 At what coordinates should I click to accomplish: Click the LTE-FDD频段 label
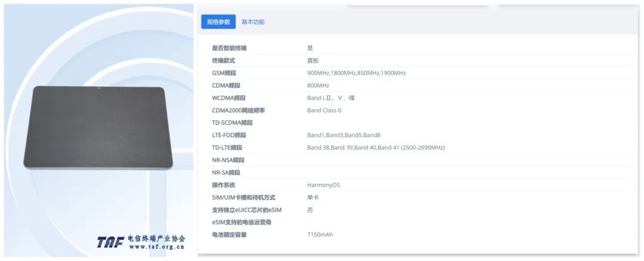point(229,135)
